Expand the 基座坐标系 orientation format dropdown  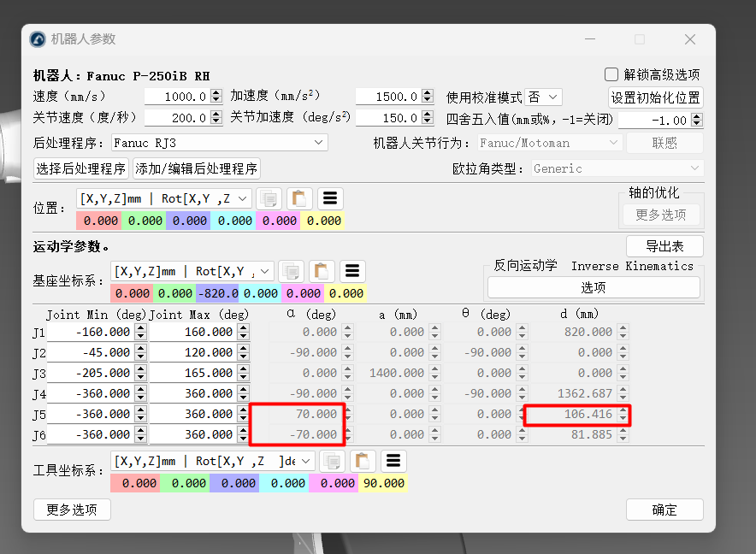pos(192,272)
